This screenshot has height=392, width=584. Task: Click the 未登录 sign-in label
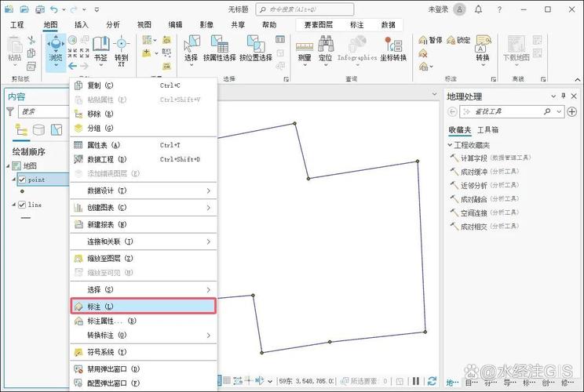[x=438, y=9]
